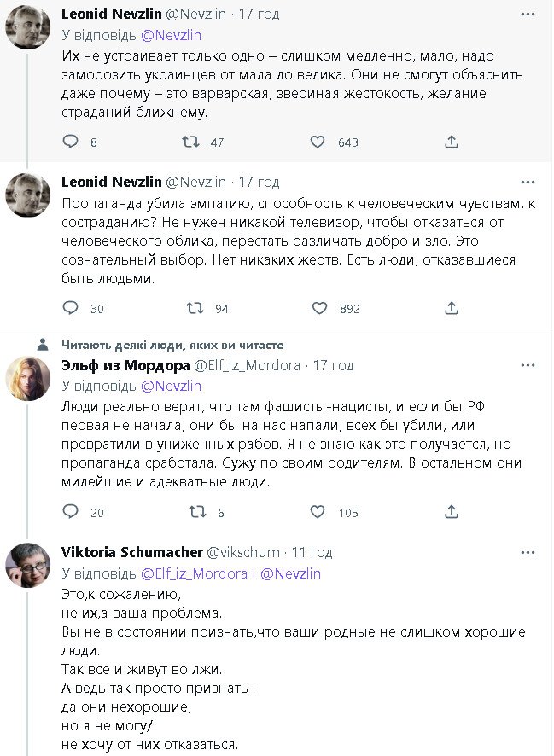Like the tweet with 892 likes
The image size is (554, 756).
(x=319, y=308)
